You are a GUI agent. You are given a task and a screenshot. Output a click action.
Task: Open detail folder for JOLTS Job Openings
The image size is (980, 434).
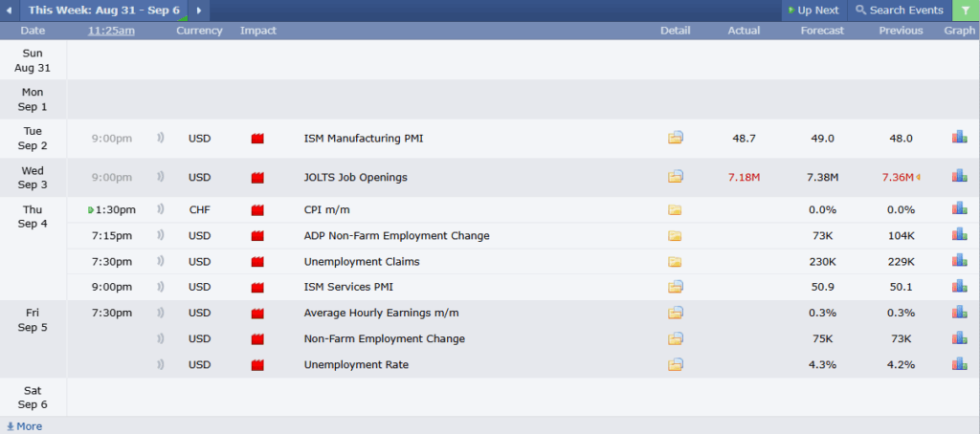coord(676,177)
